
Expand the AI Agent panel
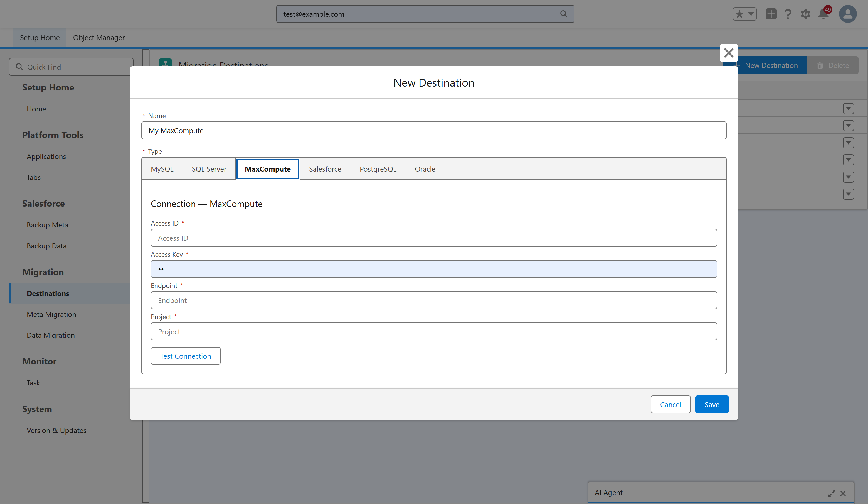(832, 493)
